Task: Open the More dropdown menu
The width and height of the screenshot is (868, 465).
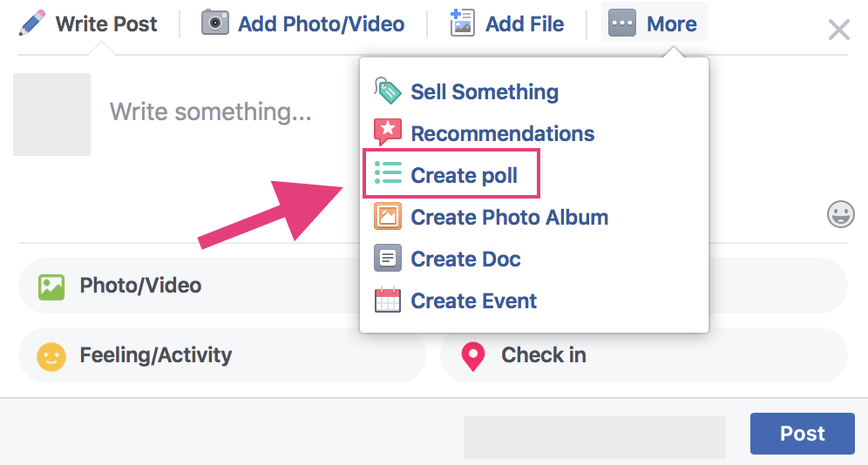Action: (x=654, y=24)
